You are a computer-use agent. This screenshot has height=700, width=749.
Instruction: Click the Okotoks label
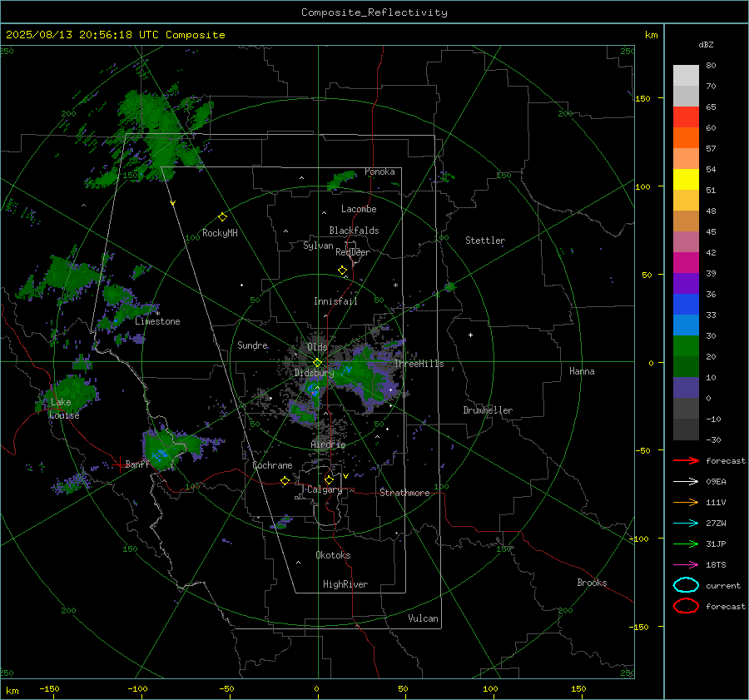click(333, 555)
